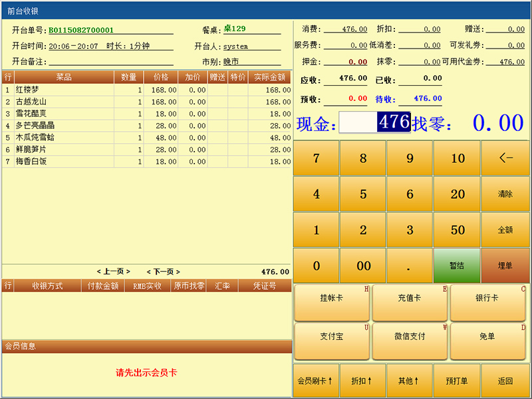
Task: Tap the decimal point key
Action: point(410,265)
